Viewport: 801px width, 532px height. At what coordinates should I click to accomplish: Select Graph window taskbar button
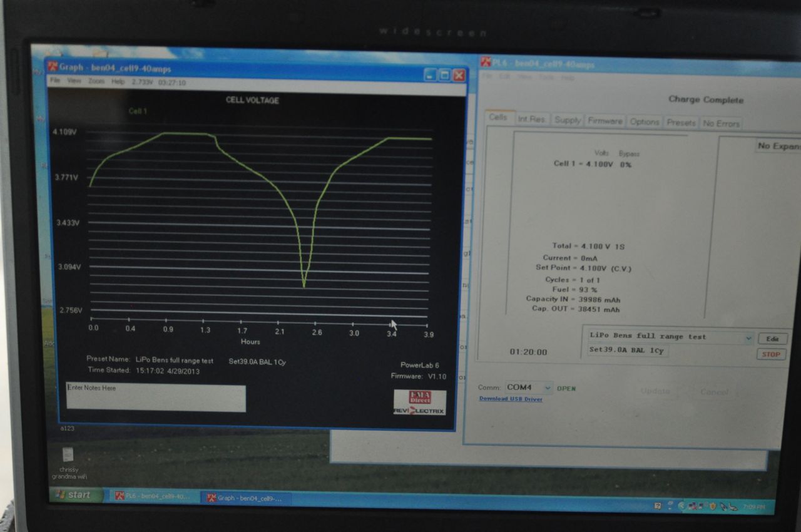pyautogui.click(x=245, y=498)
